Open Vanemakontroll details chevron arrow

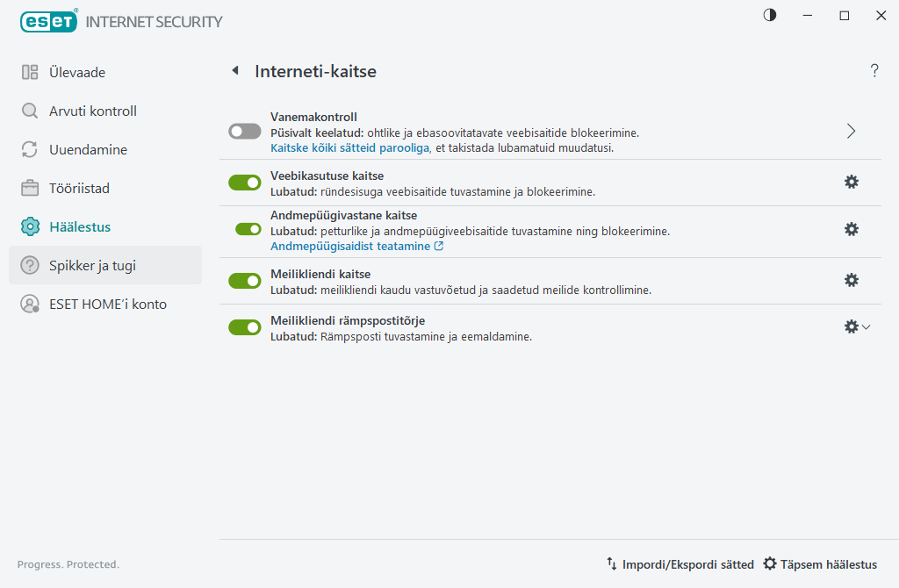[x=851, y=132]
